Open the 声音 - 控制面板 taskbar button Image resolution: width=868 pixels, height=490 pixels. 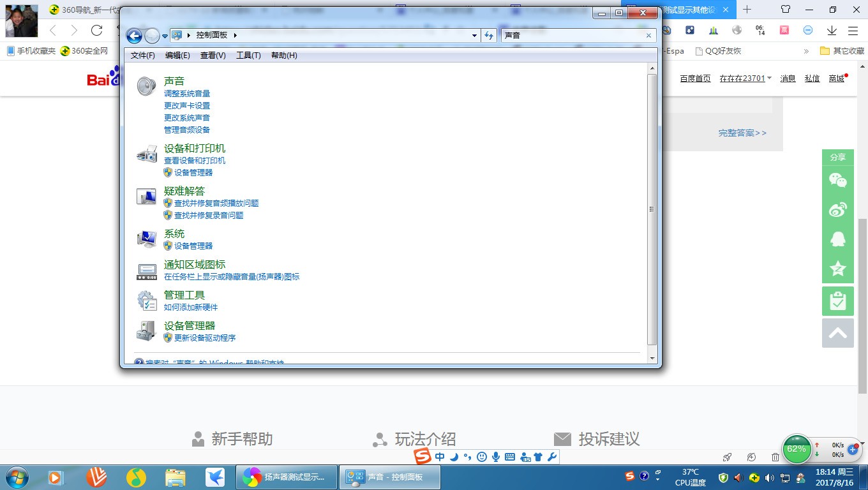389,477
